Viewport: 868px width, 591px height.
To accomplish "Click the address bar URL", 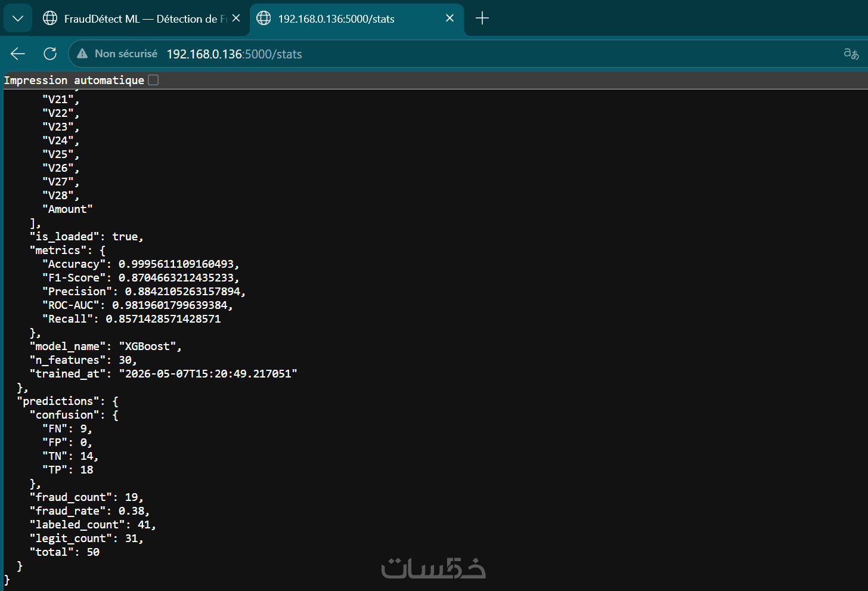I will [x=234, y=54].
